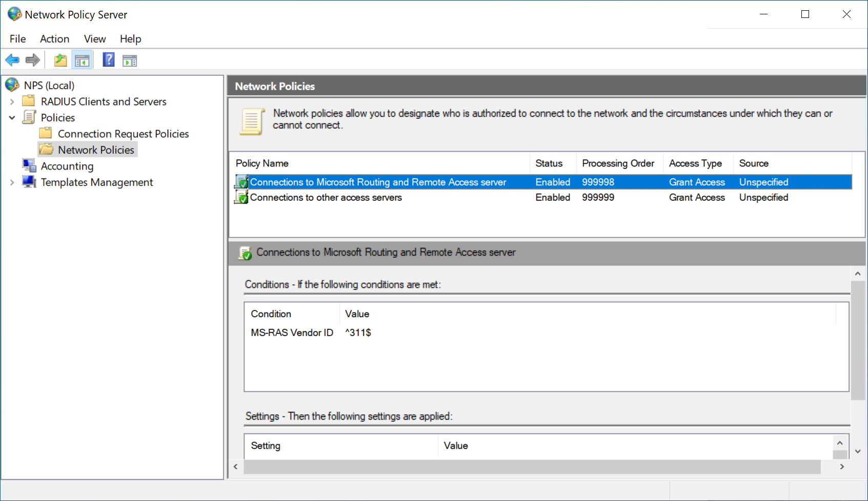868x501 pixels.
Task: Open the Action menu
Action: point(54,39)
